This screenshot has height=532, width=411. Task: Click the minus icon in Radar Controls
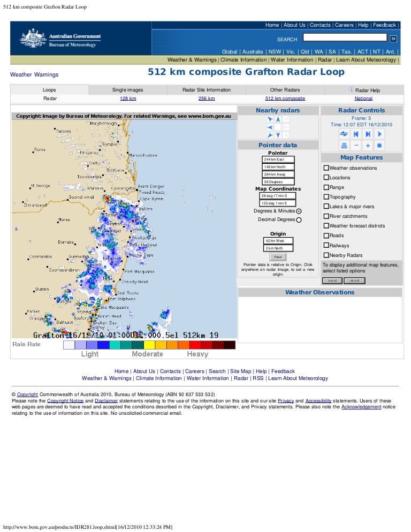click(356, 146)
